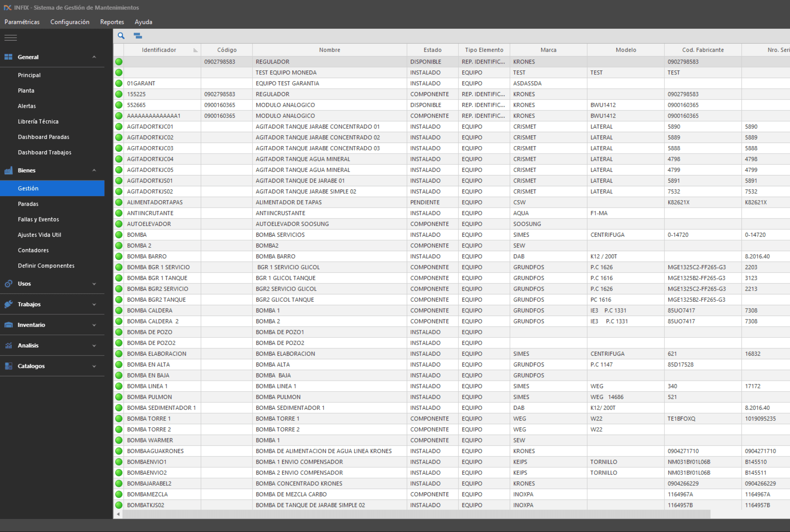
Task: Open Definir Componentes
Action: (x=46, y=266)
